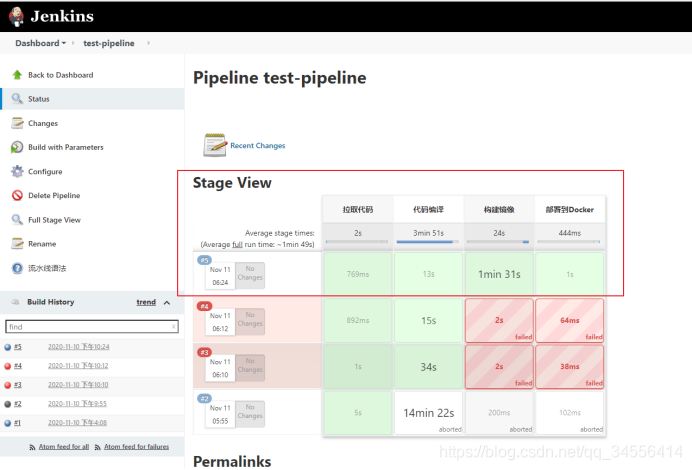Screen dimensions: 692x470
Task: Open the Configure gear icon
Action: point(17,171)
